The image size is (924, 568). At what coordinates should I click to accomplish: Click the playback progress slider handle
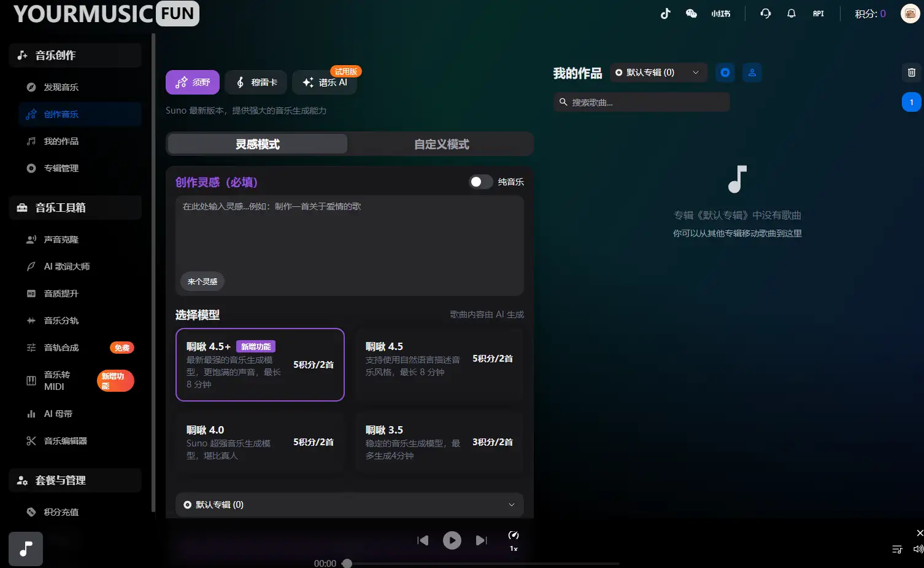pyautogui.click(x=347, y=563)
